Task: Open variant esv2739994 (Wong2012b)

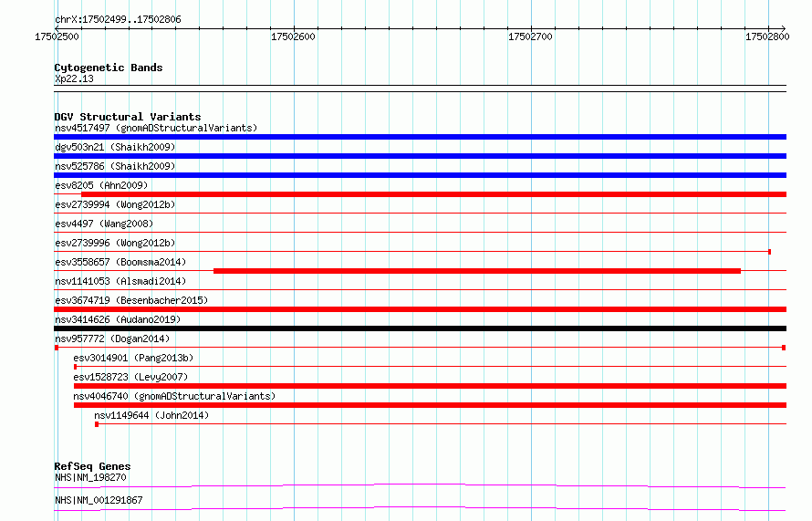Action: tap(115, 204)
